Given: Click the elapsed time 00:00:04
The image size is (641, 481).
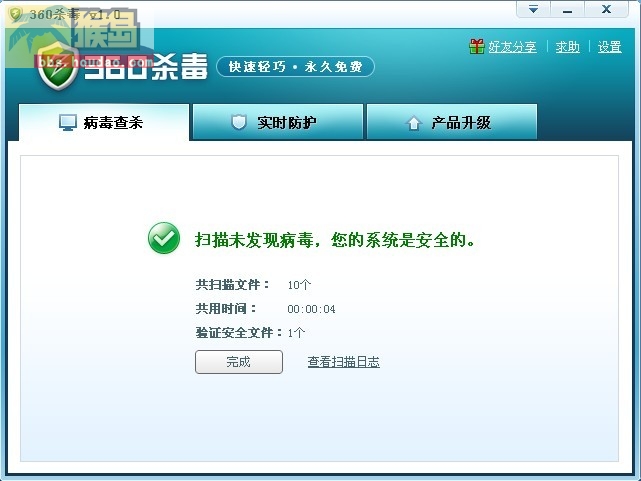Looking at the screenshot, I should tap(312, 309).
